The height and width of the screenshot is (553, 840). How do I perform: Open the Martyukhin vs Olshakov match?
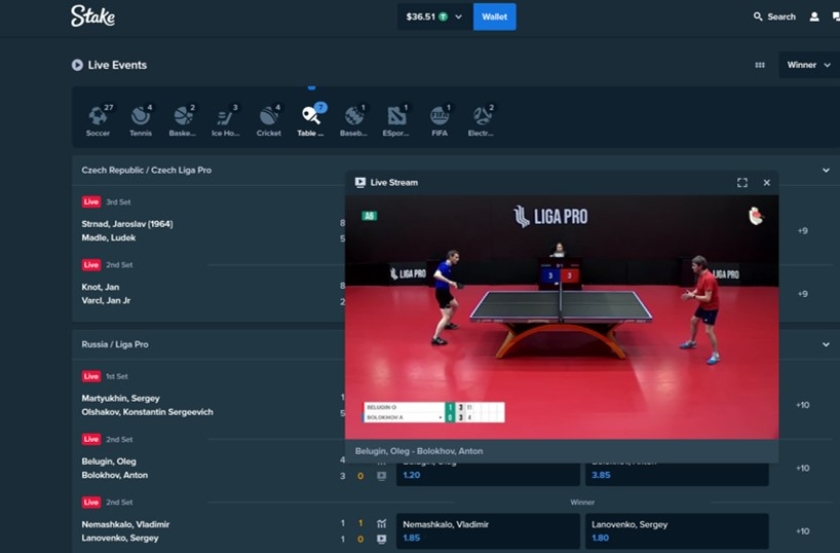(147, 405)
